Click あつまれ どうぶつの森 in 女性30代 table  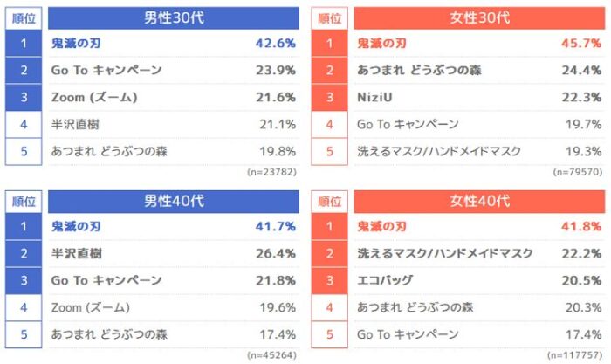pos(415,70)
